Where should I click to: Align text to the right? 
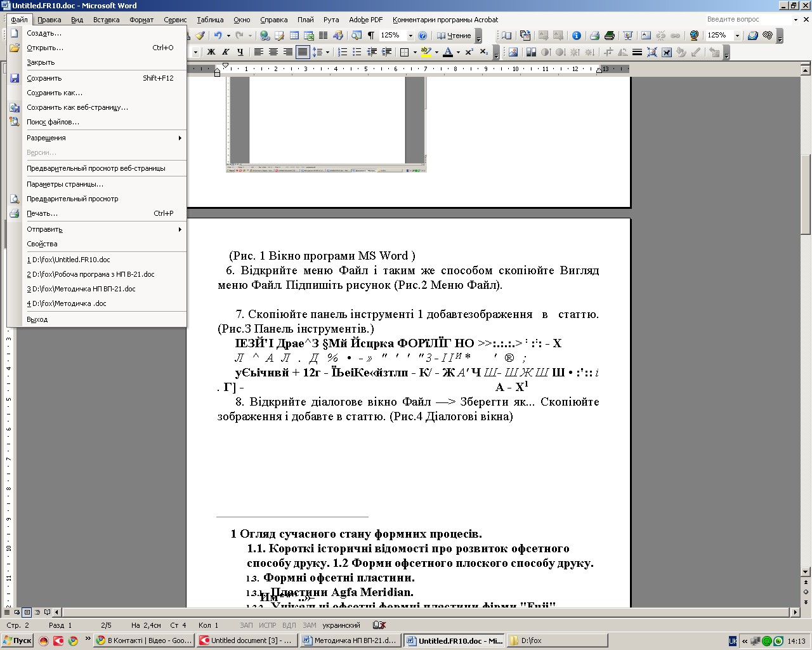(288, 52)
